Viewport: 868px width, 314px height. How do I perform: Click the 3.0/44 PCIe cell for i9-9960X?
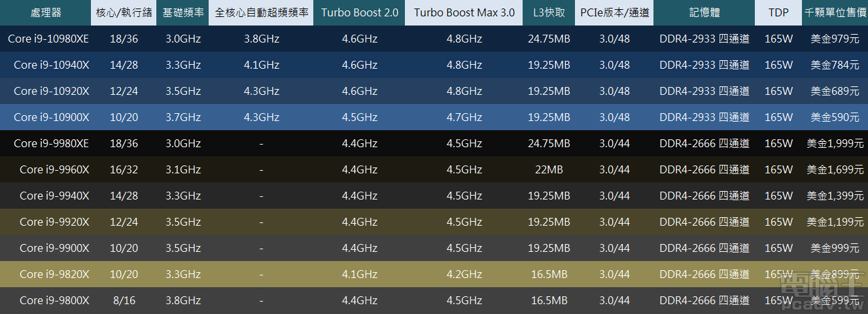pos(614,169)
